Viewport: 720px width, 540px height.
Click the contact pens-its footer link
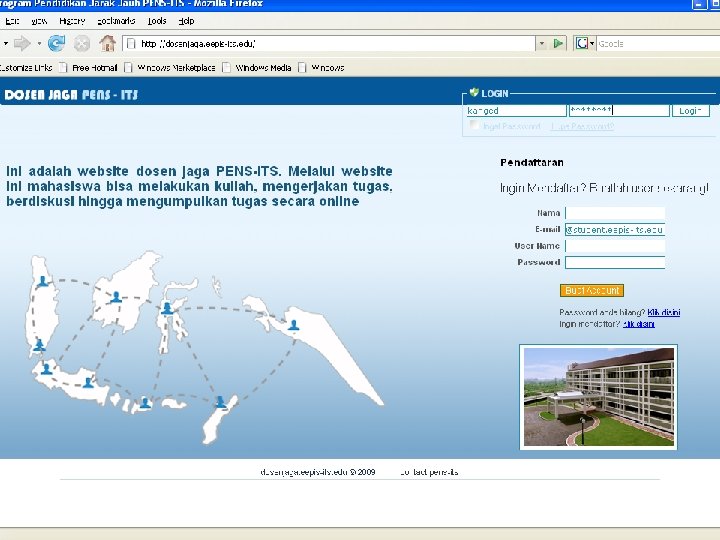coord(429,472)
